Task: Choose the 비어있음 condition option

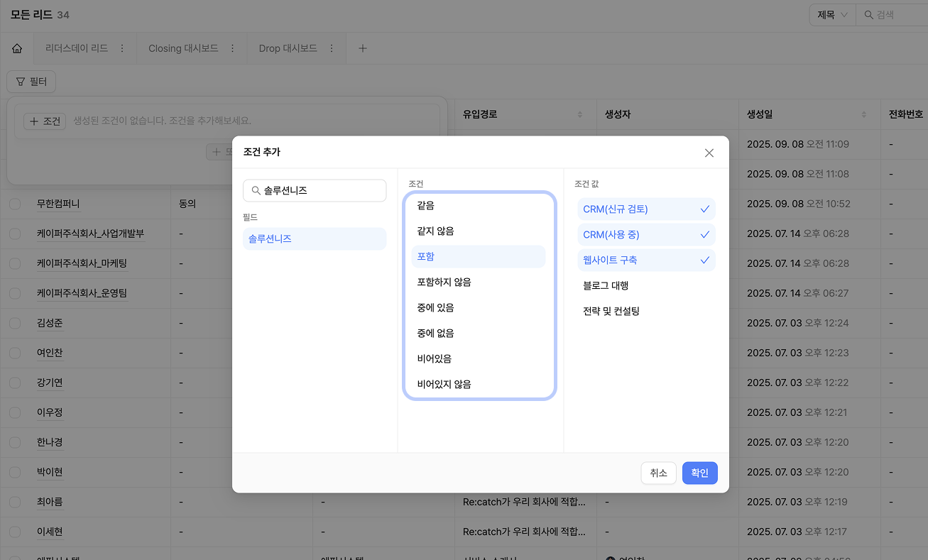Action: click(x=435, y=359)
